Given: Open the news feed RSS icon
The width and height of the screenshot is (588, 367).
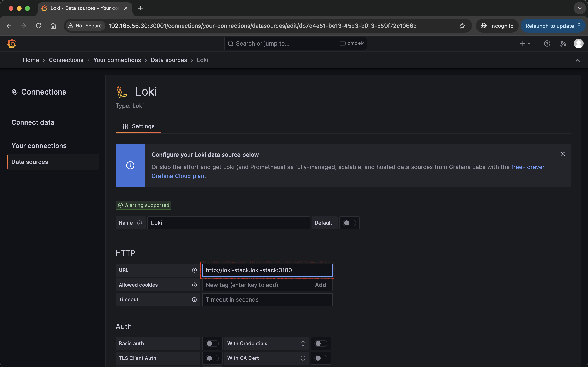Looking at the screenshot, I should [x=563, y=43].
